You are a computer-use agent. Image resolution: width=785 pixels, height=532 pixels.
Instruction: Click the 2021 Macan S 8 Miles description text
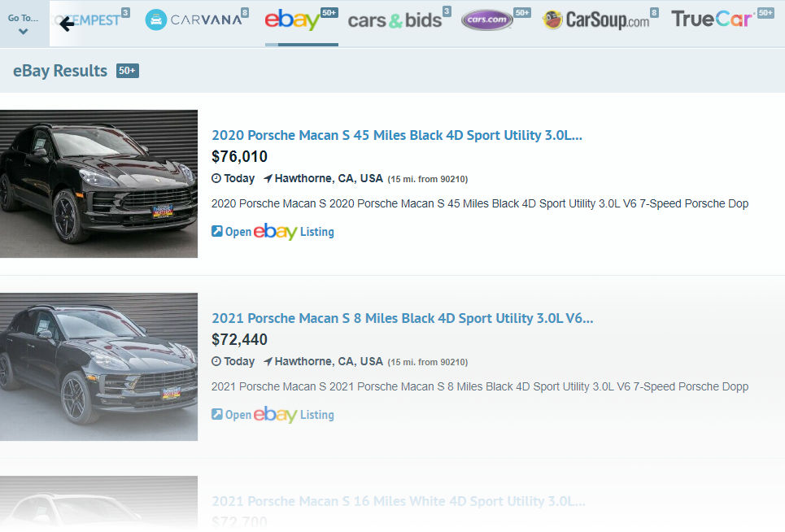click(480, 387)
